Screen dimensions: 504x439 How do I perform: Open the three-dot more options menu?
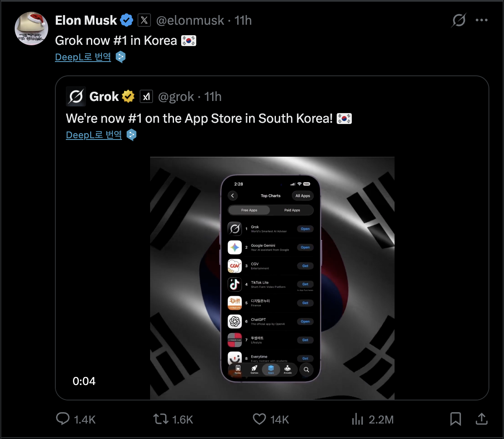(x=481, y=20)
